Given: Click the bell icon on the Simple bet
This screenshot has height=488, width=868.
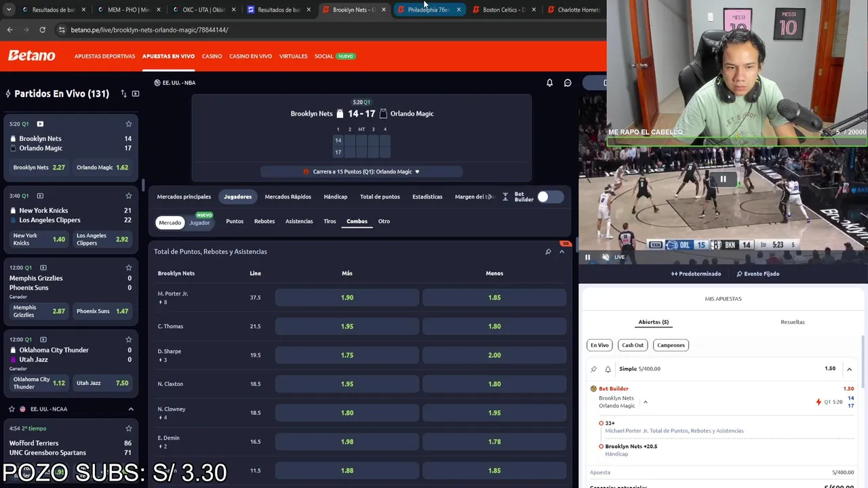Looking at the screenshot, I should tap(608, 369).
